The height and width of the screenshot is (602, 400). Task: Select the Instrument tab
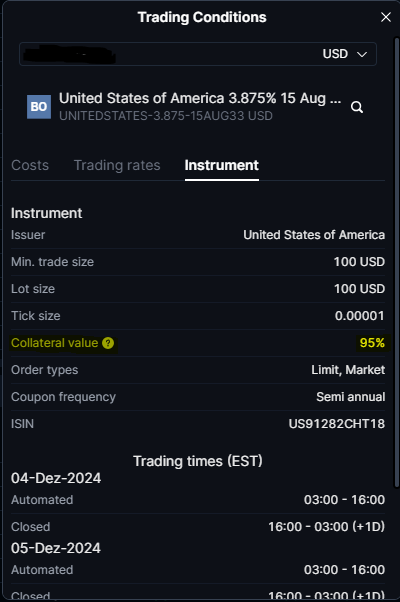click(x=221, y=165)
